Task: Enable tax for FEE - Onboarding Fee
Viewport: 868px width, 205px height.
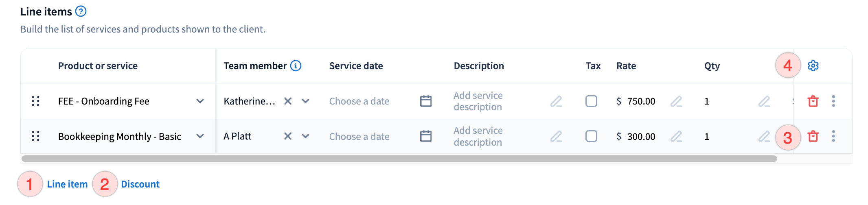Action: coord(591,101)
